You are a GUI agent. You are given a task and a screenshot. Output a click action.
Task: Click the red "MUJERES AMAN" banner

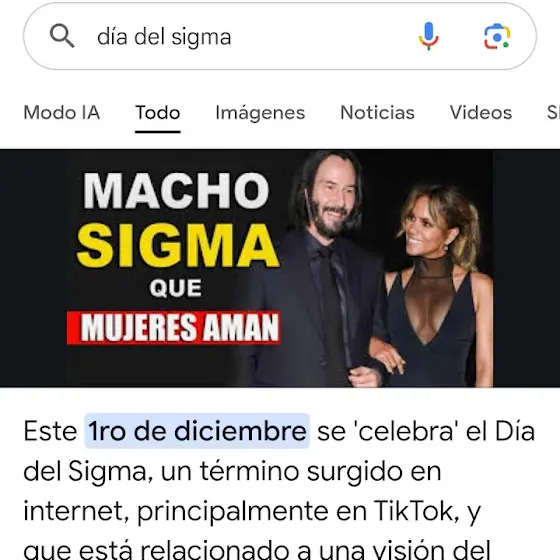click(x=174, y=328)
